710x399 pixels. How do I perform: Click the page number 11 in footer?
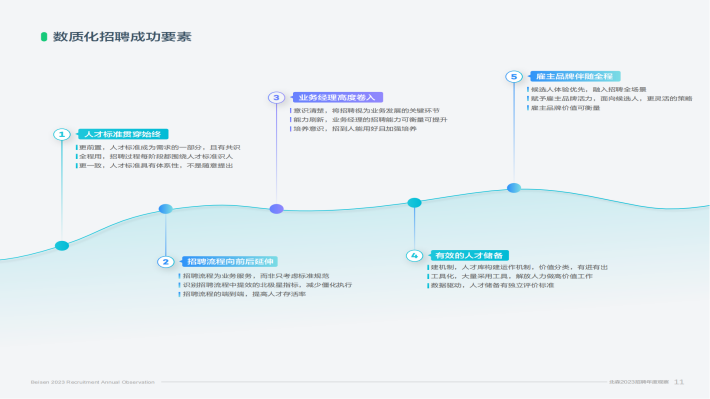(x=679, y=382)
